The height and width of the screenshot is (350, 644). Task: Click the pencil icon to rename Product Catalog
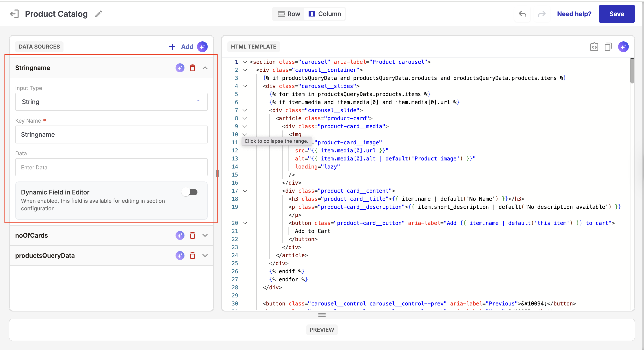98,14
